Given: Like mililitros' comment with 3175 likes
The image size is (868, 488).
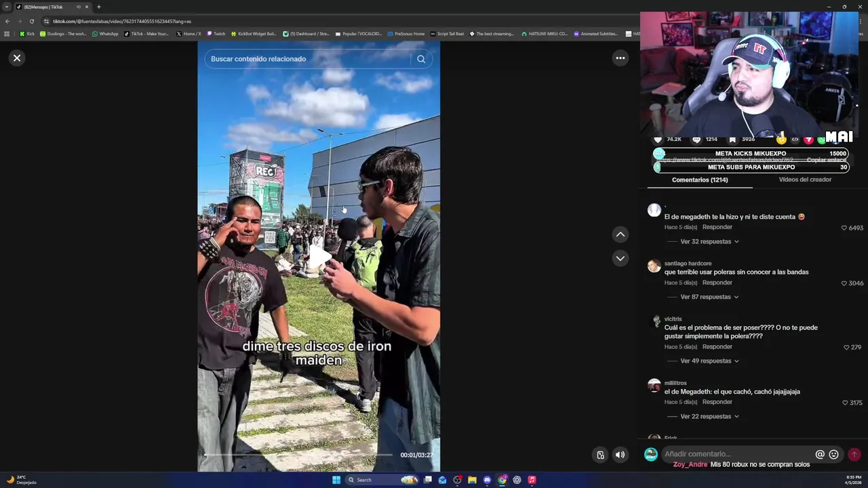Looking at the screenshot, I should click(x=844, y=403).
